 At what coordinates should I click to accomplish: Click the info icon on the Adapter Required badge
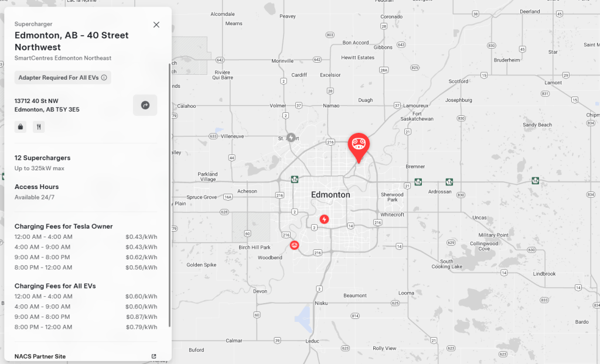104,77
